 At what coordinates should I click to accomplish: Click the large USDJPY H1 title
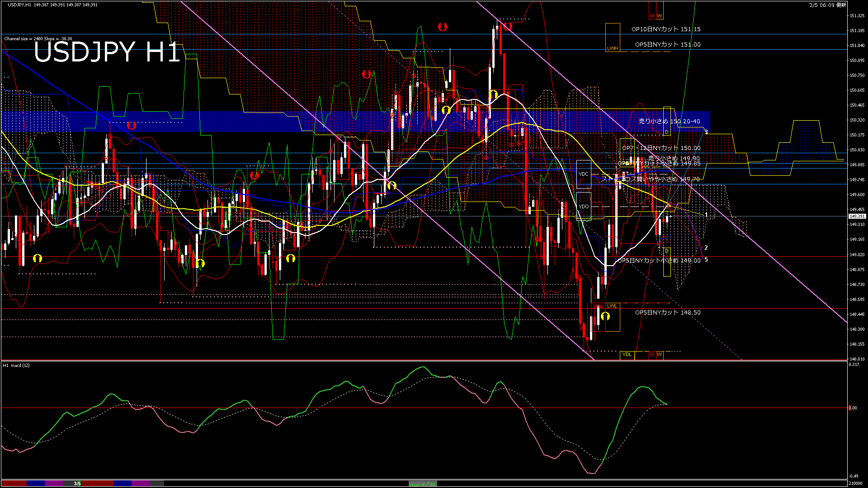coord(107,52)
